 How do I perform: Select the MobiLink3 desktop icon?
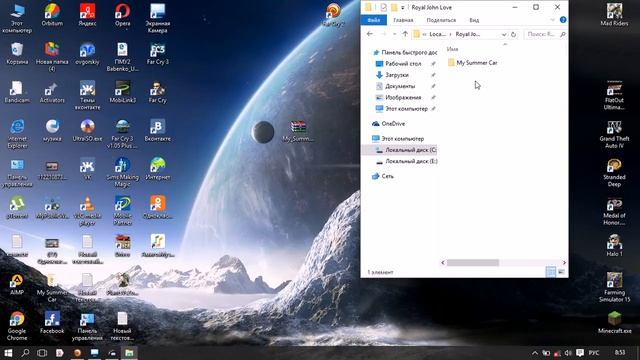tap(122, 91)
